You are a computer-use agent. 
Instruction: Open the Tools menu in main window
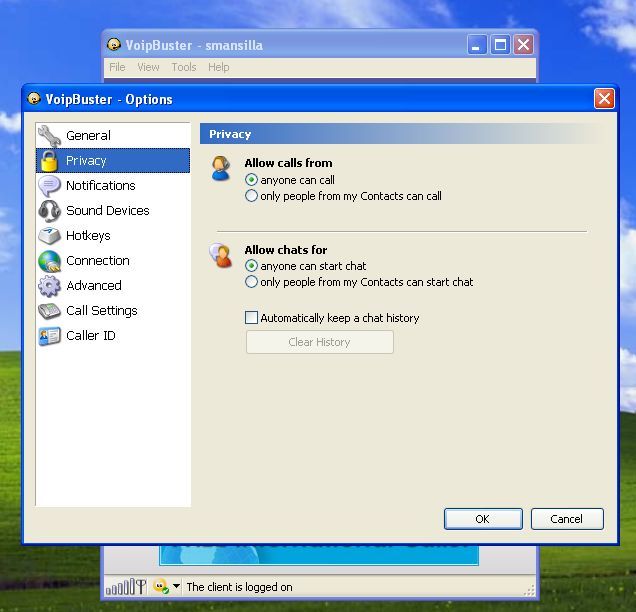[x=184, y=67]
